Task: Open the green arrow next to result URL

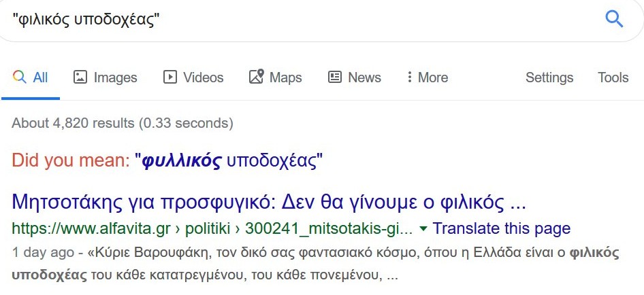Action: click(x=423, y=228)
